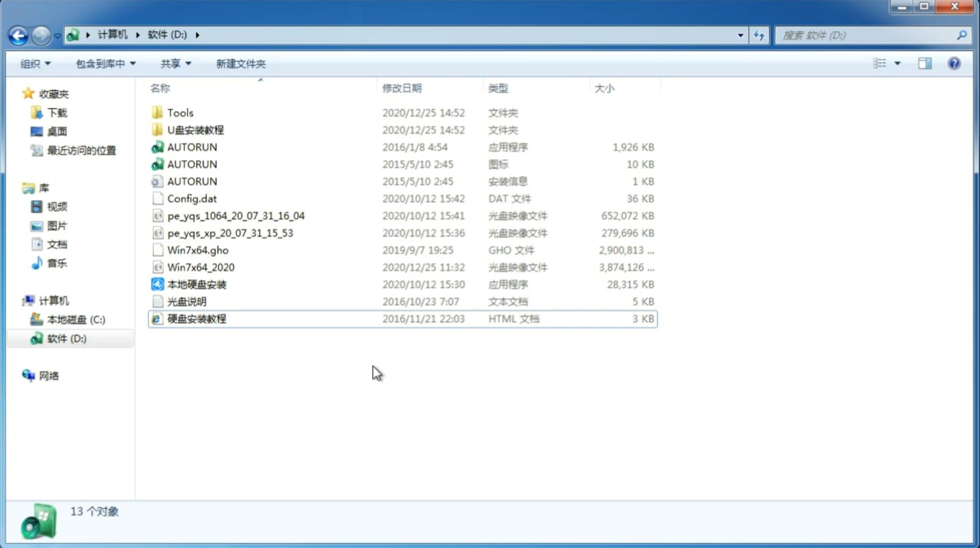Open Win7x64.gho Ghost file
Screen dimensions: 980x548
[x=198, y=250]
